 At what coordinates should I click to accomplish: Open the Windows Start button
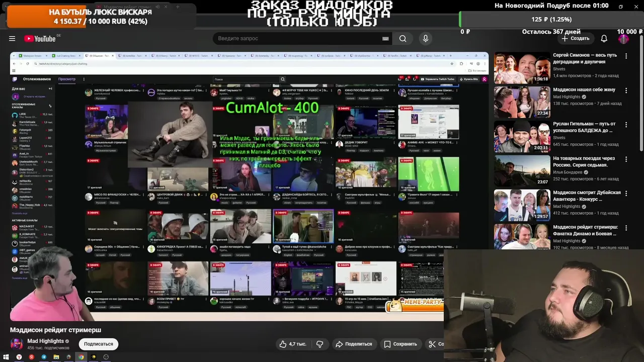click(7, 357)
